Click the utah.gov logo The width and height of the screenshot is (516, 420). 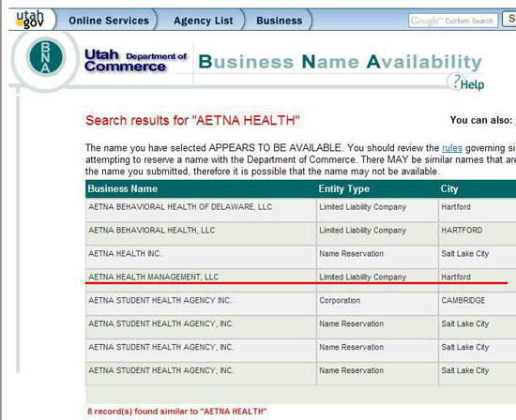pos(30,20)
